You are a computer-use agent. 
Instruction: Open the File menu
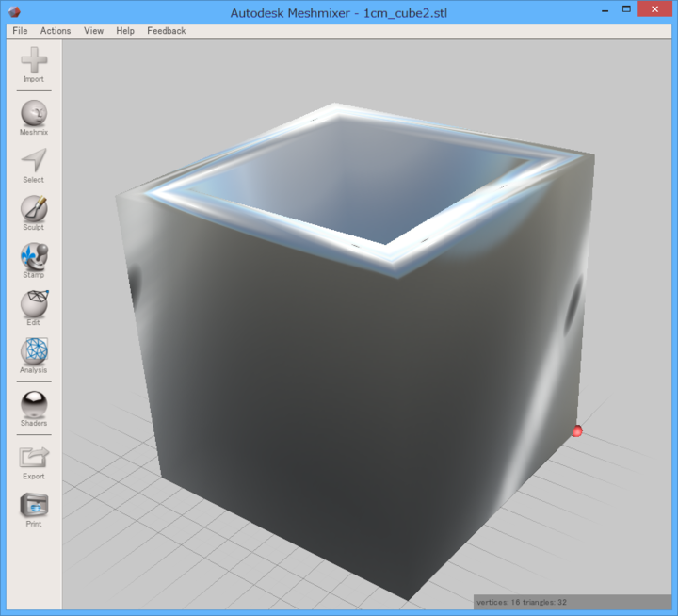[20, 31]
